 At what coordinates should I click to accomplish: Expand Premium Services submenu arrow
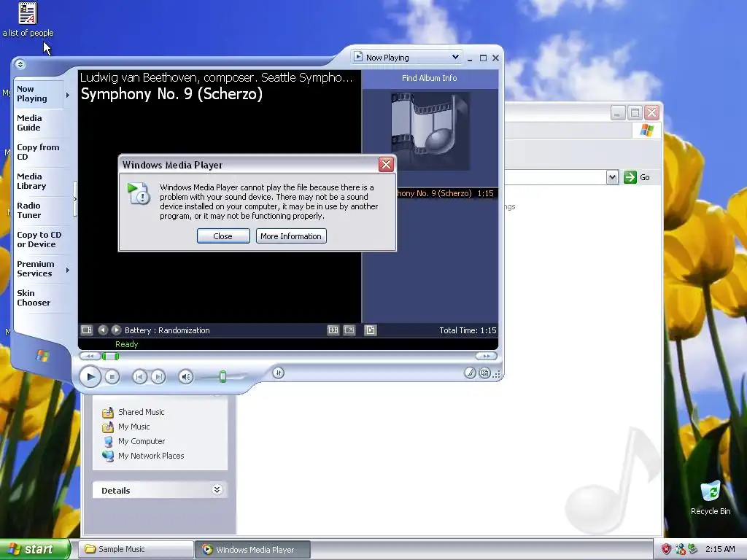click(x=68, y=270)
